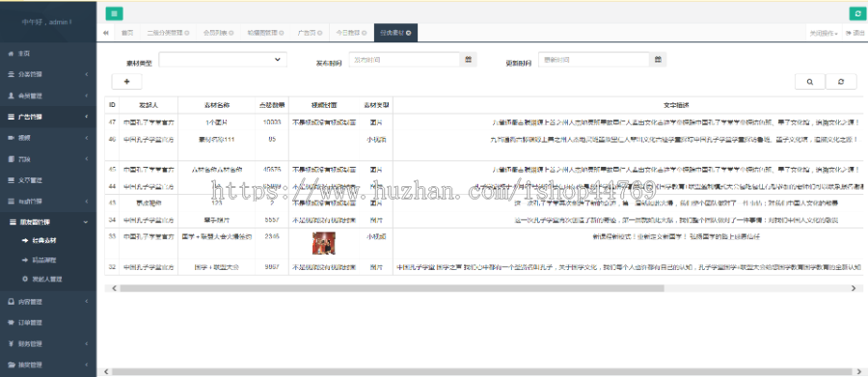
Task: Click the table scrollbar left arrow
Action: pyautogui.click(x=114, y=288)
